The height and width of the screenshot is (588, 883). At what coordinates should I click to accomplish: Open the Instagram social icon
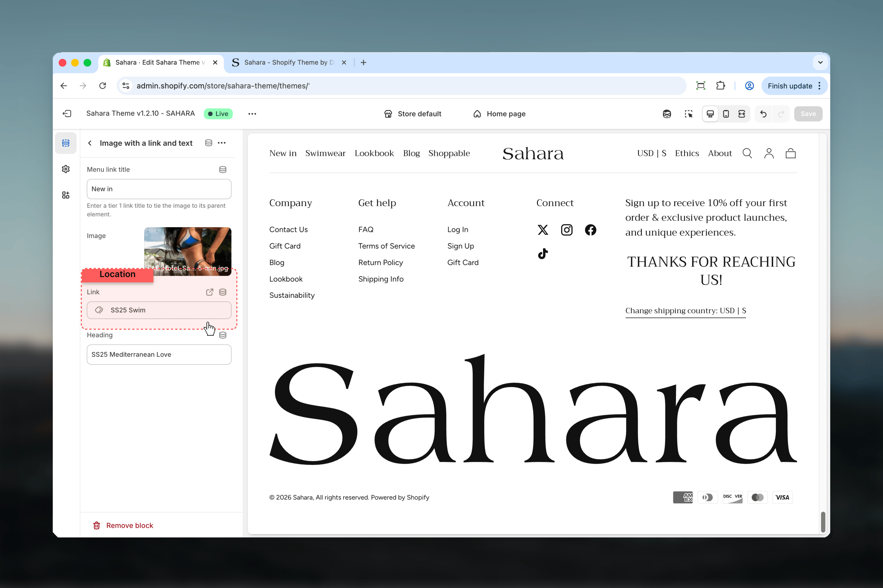coord(567,230)
